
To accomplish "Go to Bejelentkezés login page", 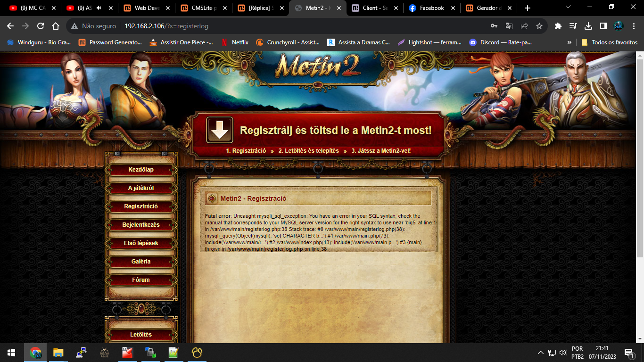I will click(x=141, y=225).
